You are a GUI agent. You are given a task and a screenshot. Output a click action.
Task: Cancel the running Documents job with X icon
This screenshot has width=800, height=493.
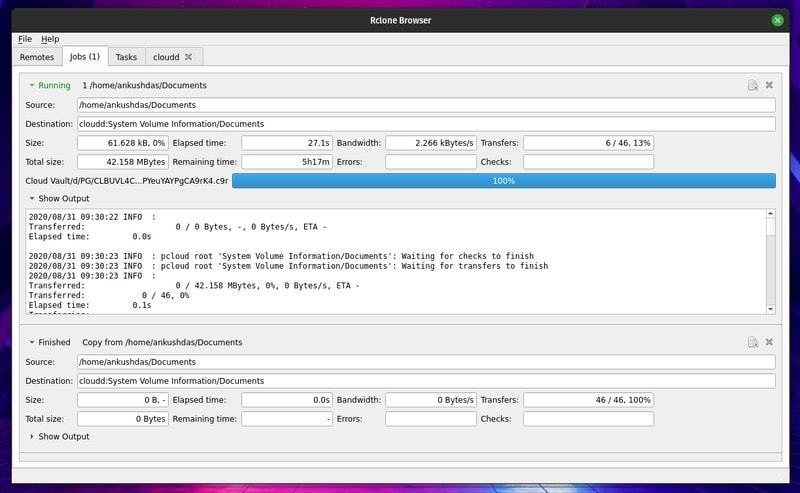pos(769,86)
